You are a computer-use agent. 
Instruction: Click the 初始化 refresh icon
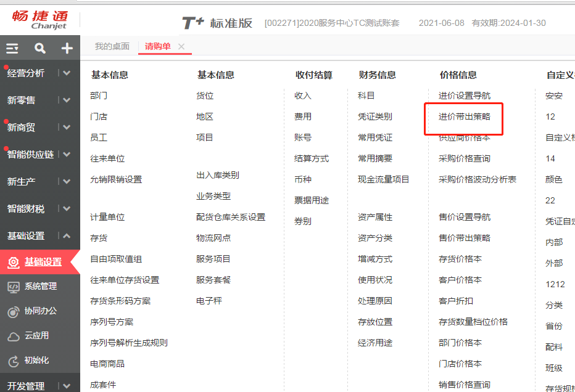pos(14,361)
